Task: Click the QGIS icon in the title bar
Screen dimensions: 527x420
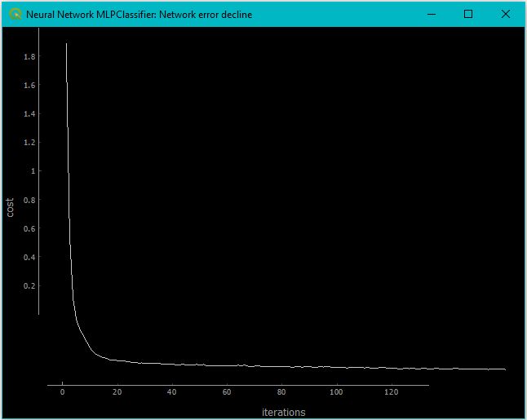Action: pyautogui.click(x=15, y=14)
